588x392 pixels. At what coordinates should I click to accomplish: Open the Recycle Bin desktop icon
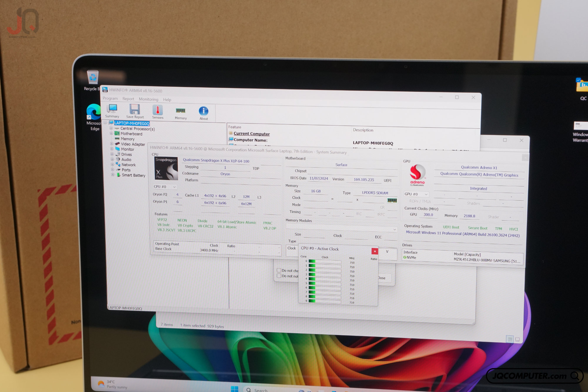tap(92, 81)
